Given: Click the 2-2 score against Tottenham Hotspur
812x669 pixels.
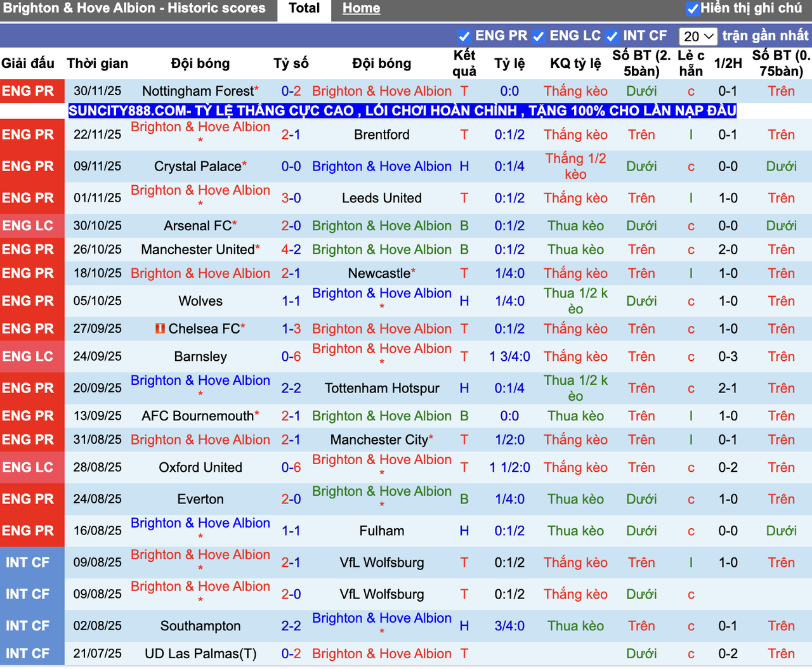Looking at the screenshot, I should coord(291,388).
